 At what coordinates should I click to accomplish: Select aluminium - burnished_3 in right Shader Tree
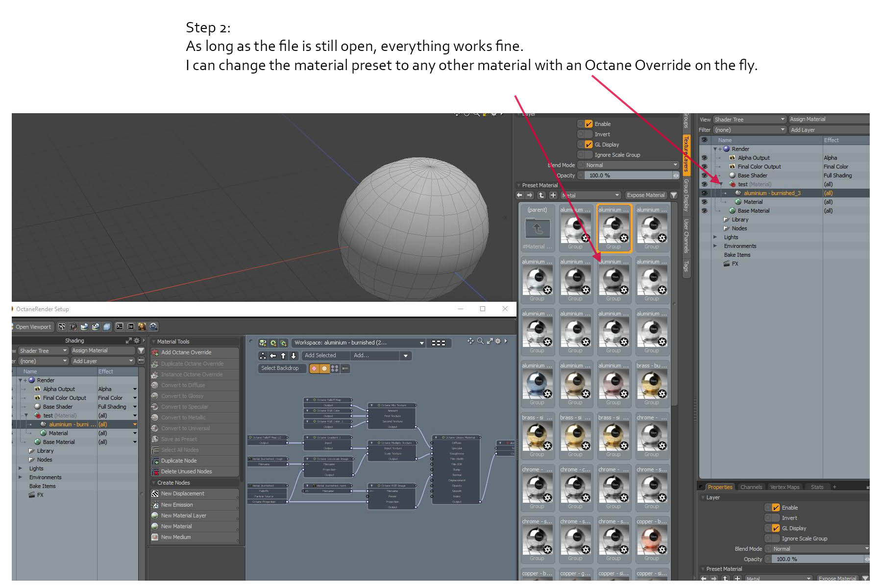click(x=772, y=193)
